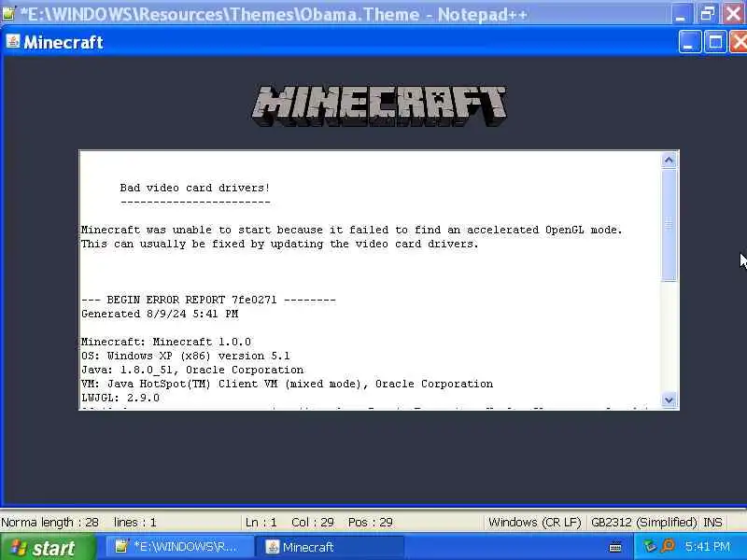The height and width of the screenshot is (560, 747).
Task: Minimize the Notepad++ window
Action: (x=683, y=14)
